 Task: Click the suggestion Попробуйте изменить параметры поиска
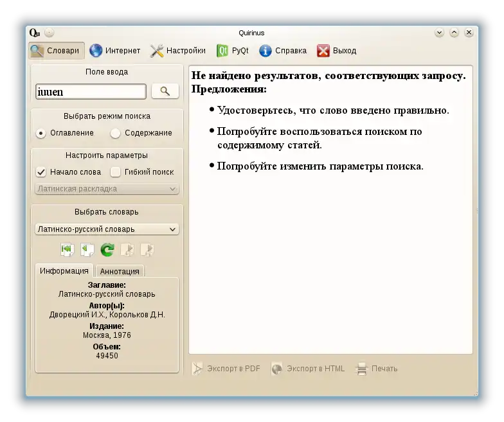pos(320,166)
